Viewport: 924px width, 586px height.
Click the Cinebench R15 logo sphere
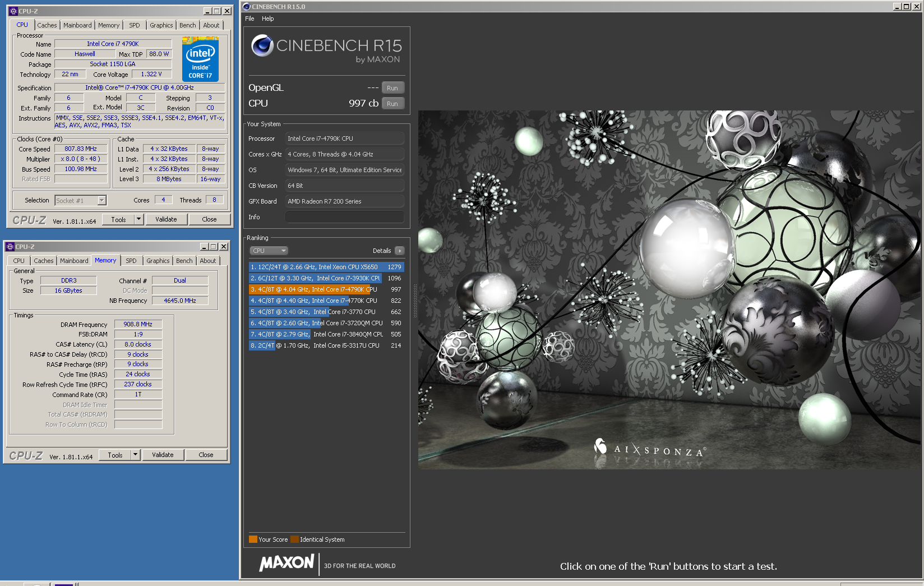pos(262,45)
